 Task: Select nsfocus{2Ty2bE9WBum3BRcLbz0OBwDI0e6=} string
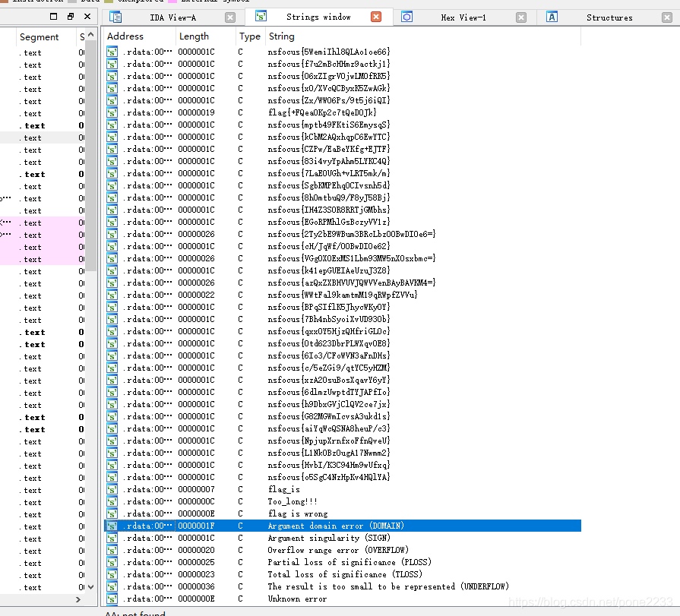[x=351, y=234]
